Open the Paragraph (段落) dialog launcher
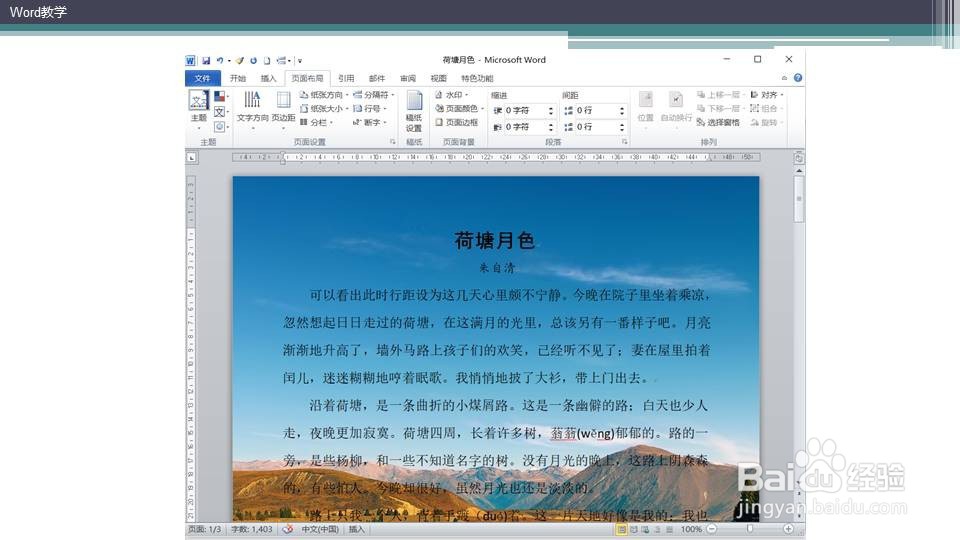This screenshot has width=960, height=540. click(x=624, y=142)
